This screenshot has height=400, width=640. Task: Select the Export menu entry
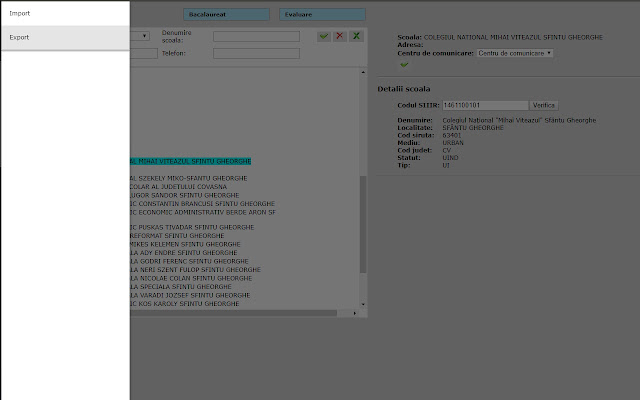click(x=65, y=38)
